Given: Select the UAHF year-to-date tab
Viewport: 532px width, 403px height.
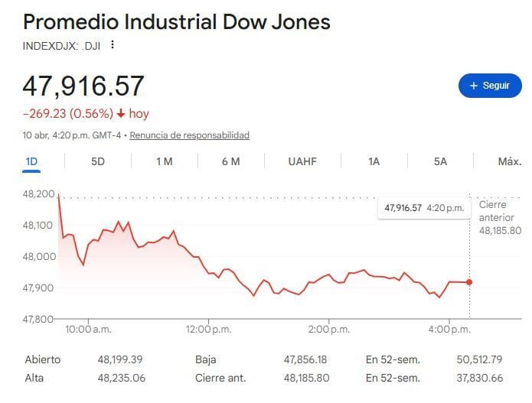Looking at the screenshot, I should pos(302,161).
